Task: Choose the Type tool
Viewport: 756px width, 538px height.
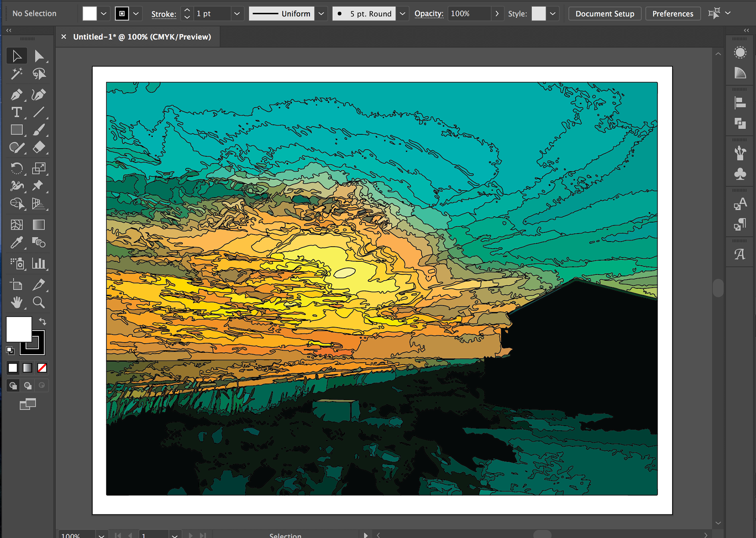Action: point(17,112)
